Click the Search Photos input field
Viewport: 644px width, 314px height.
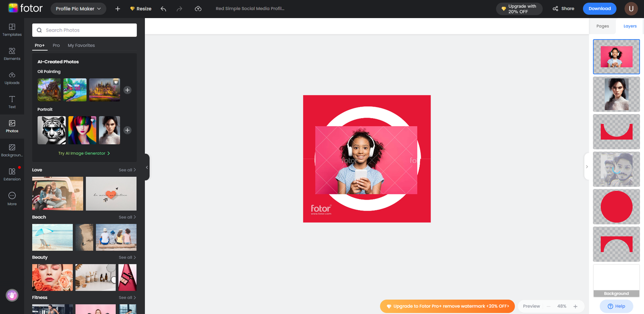(85, 30)
